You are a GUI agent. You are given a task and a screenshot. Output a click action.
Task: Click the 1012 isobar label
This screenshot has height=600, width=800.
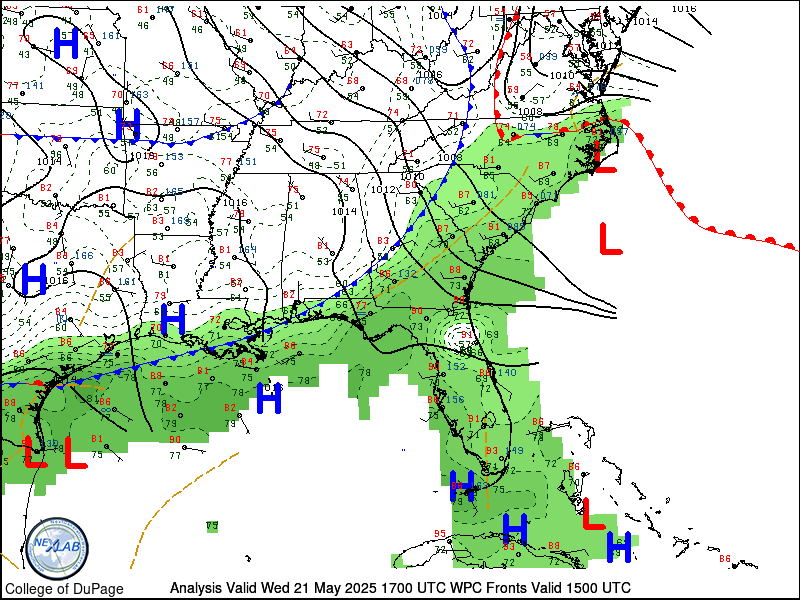tap(383, 190)
